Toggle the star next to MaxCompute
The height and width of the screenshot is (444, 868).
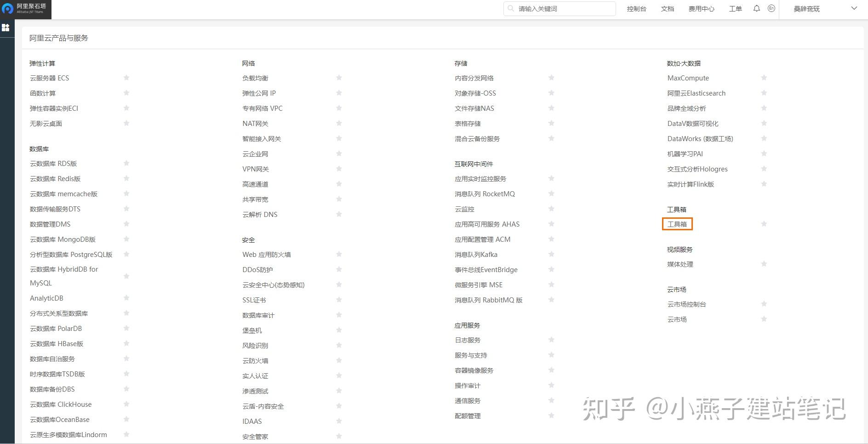(x=764, y=78)
